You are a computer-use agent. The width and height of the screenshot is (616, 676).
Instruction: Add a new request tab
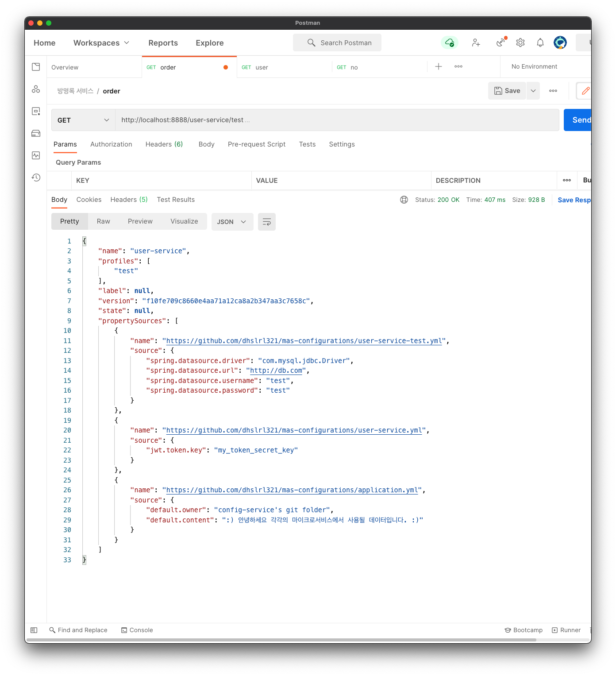point(439,66)
